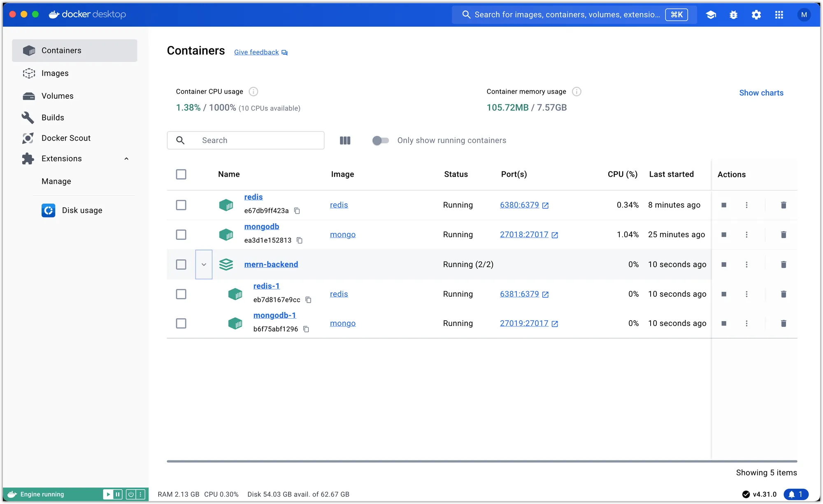The image size is (823, 504).
Task: Check the mongodb-1 container checkbox
Action: [x=181, y=324]
